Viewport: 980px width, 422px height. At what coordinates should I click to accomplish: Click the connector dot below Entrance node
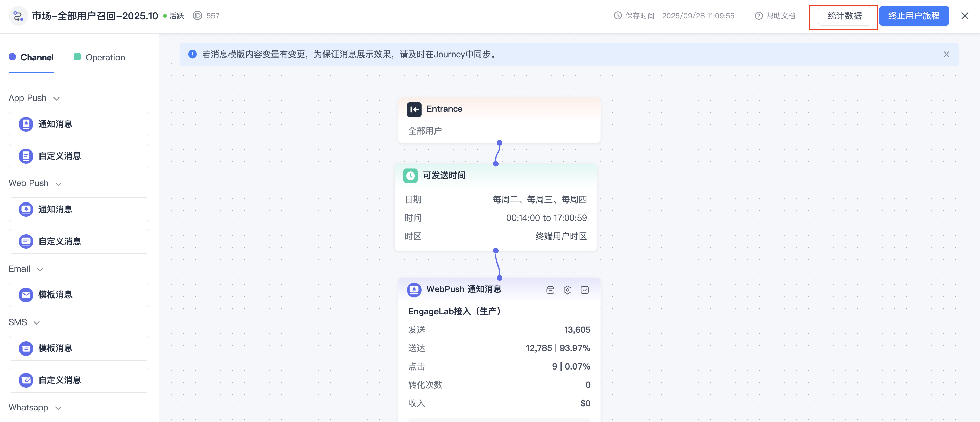[500, 143]
